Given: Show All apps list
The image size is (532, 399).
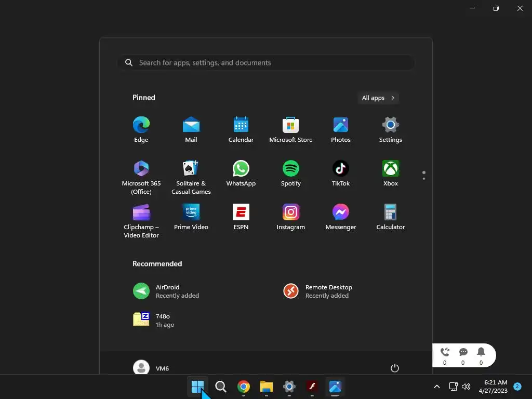Looking at the screenshot, I should pyautogui.click(x=378, y=98).
